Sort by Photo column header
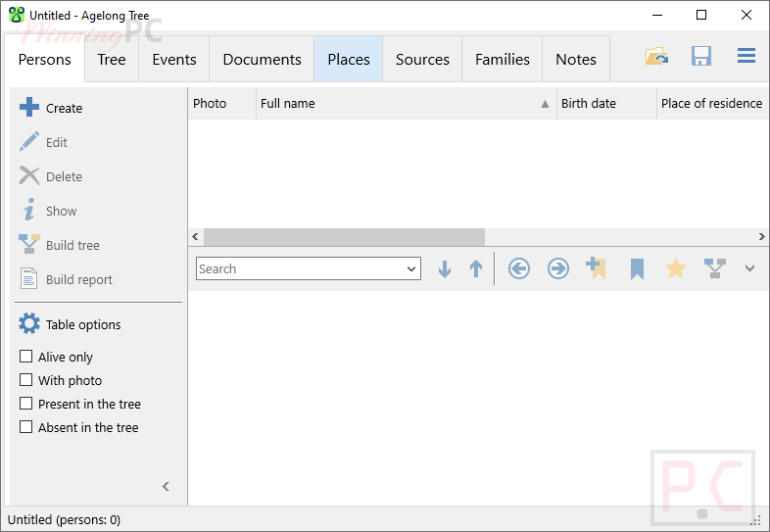The height and width of the screenshot is (532, 770). 222,103
